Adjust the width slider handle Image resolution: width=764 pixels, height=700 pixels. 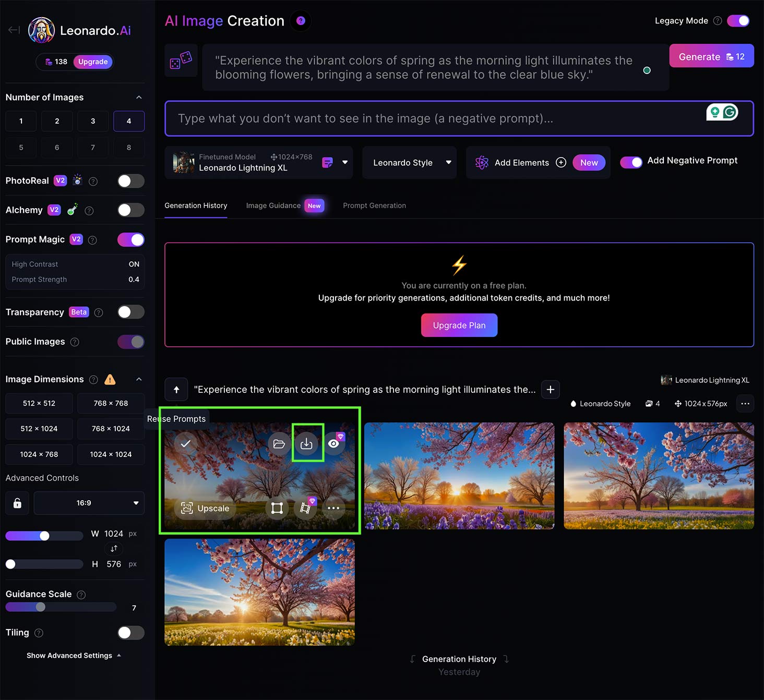click(45, 536)
